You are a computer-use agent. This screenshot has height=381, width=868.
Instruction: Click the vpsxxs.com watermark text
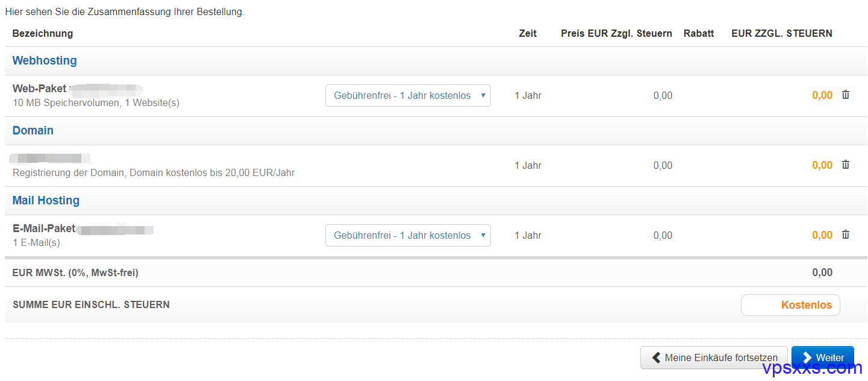click(812, 368)
